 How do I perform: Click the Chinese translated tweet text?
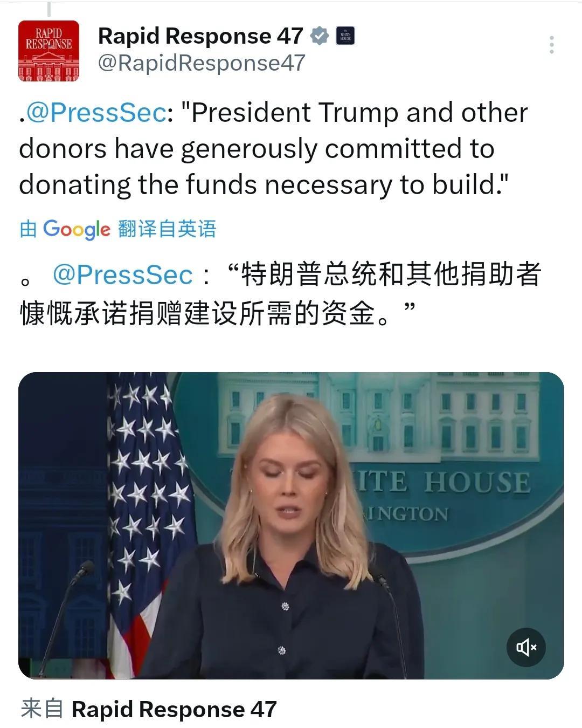point(280,294)
